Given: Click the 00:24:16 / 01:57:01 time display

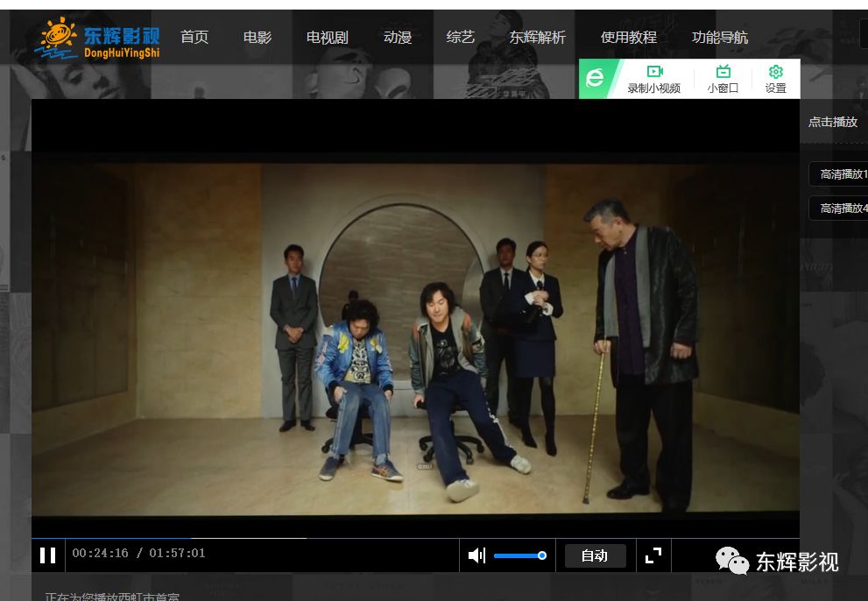Looking at the screenshot, I should (138, 553).
